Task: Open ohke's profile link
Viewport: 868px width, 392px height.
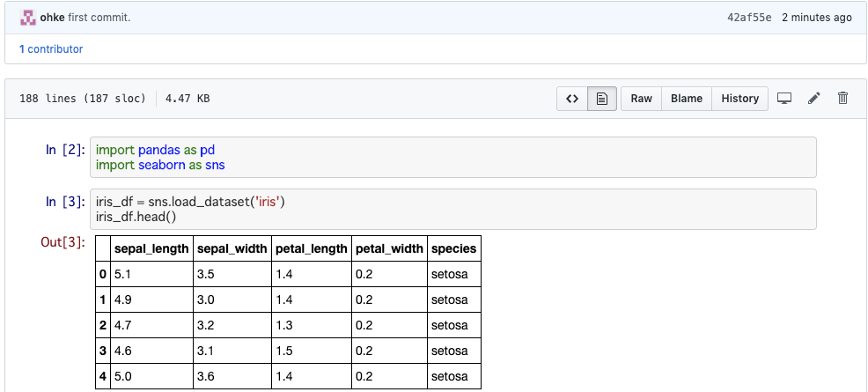Action: [x=53, y=18]
